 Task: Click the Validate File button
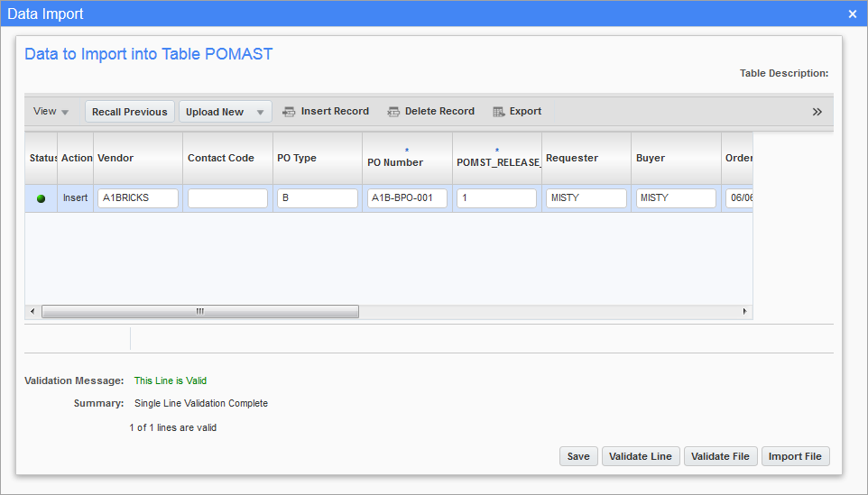[x=720, y=456]
